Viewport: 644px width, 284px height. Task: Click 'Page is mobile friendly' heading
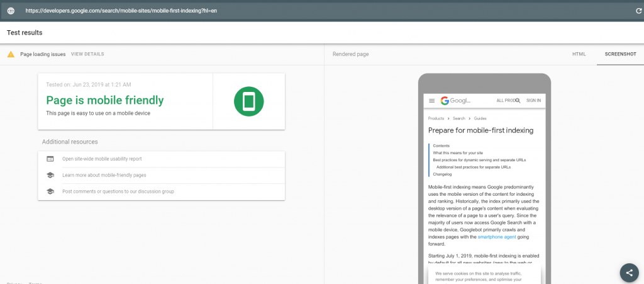tap(105, 100)
